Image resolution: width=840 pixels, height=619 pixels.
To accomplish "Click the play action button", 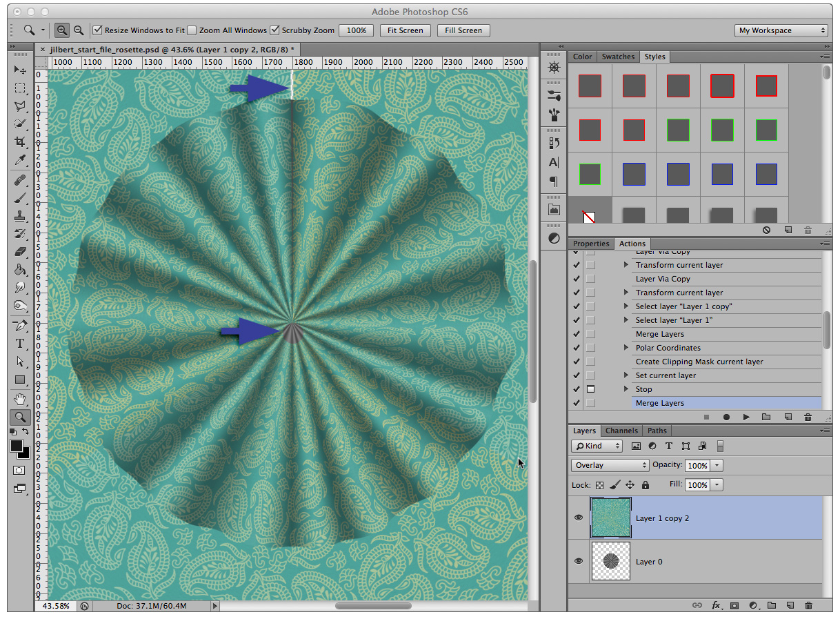I will pos(746,417).
